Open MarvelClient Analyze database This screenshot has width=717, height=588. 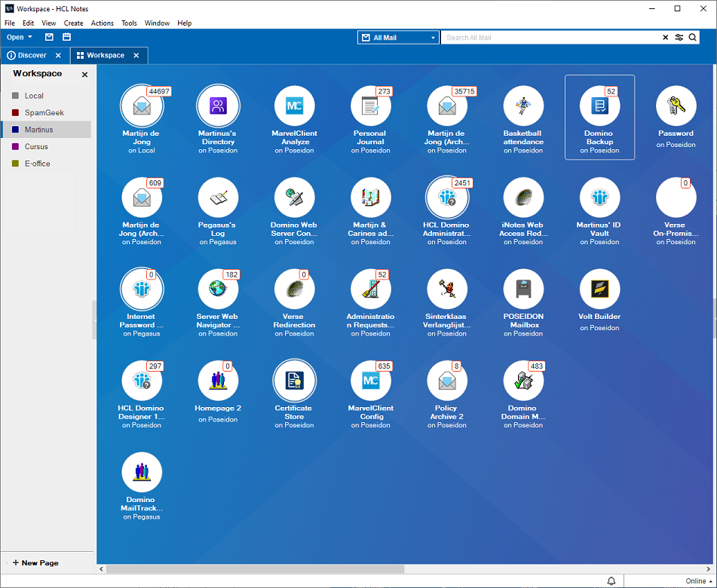pyautogui.click(x=295, y=106)
